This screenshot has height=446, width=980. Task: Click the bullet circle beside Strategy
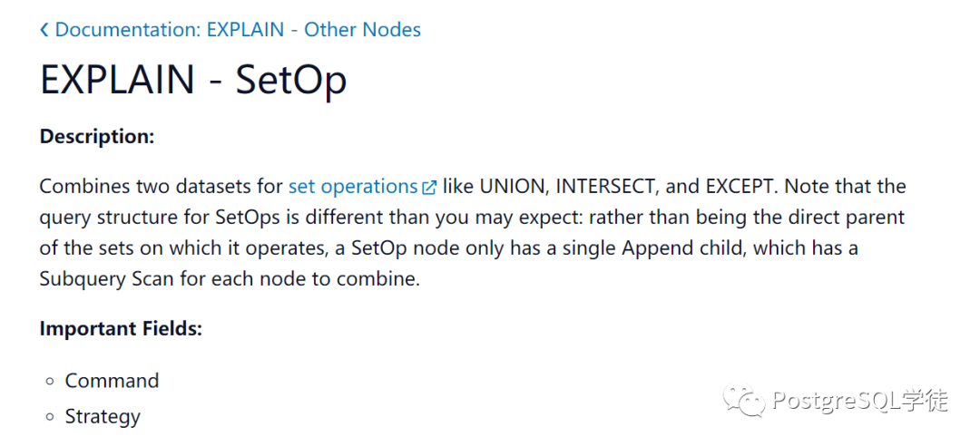coord(51,418)
